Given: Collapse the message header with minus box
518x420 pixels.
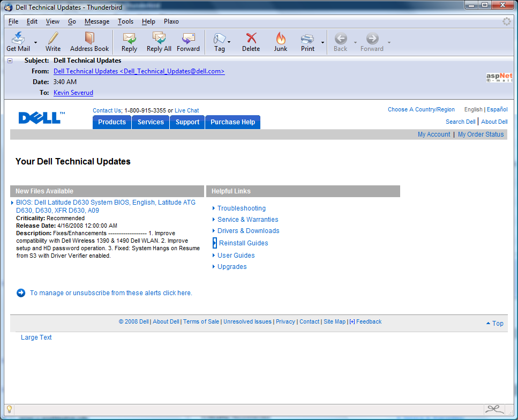Looking at the screenshot, I should click(x=10, y=61).
